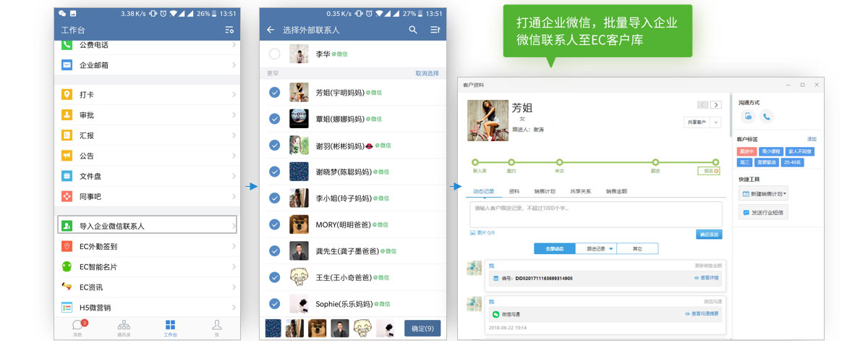Check the empty circle beside 李华
The image size is (868, 341).
275,54
